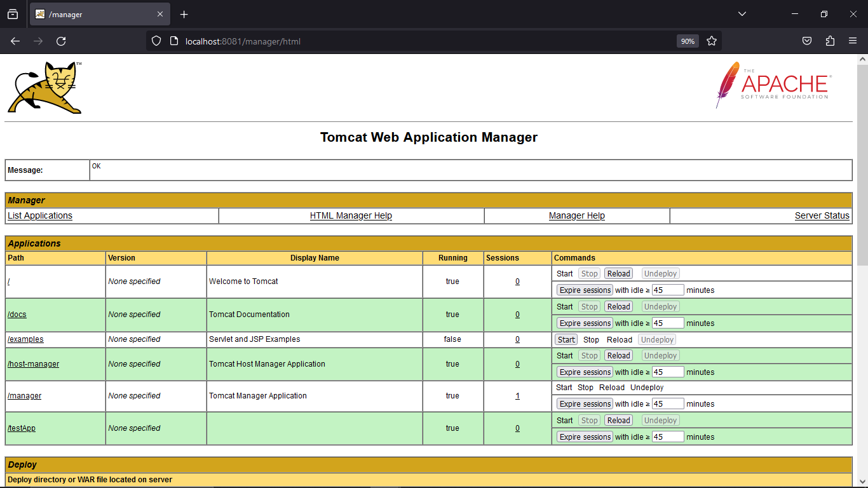The image size is (868, 488).
Task: Click idle minutes field for /manager
Action: (668, 404)
